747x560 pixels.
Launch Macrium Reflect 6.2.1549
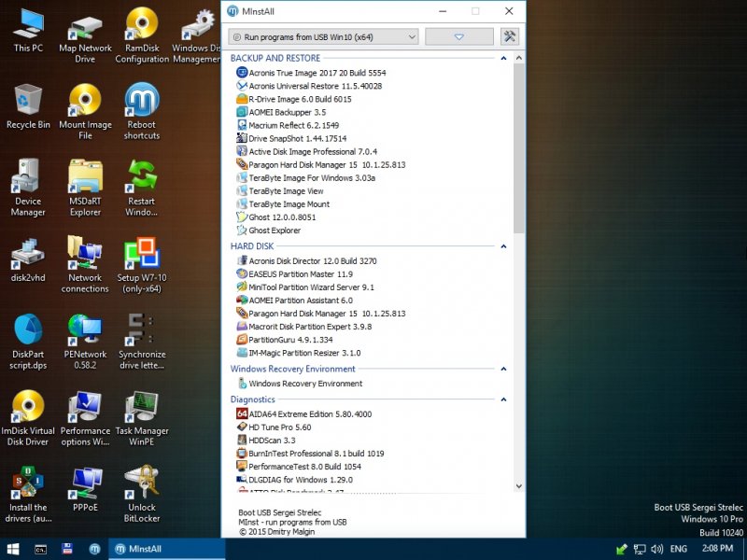point(288,125)
